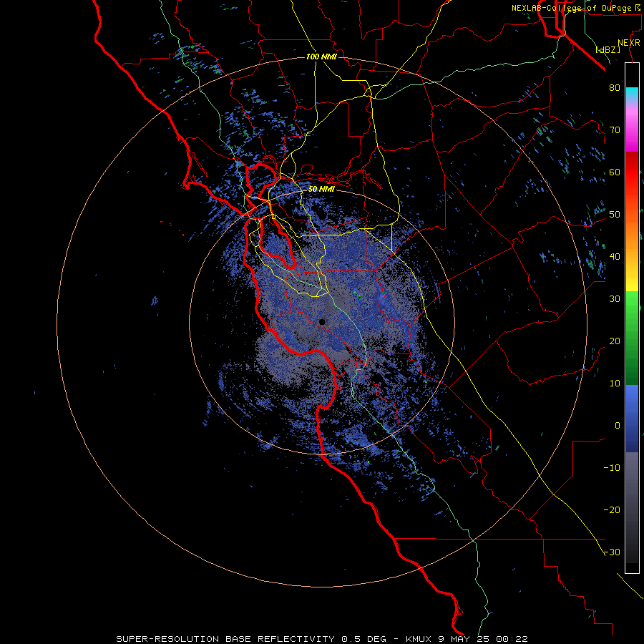Click the [dBZ] units label

pos(608,49)
